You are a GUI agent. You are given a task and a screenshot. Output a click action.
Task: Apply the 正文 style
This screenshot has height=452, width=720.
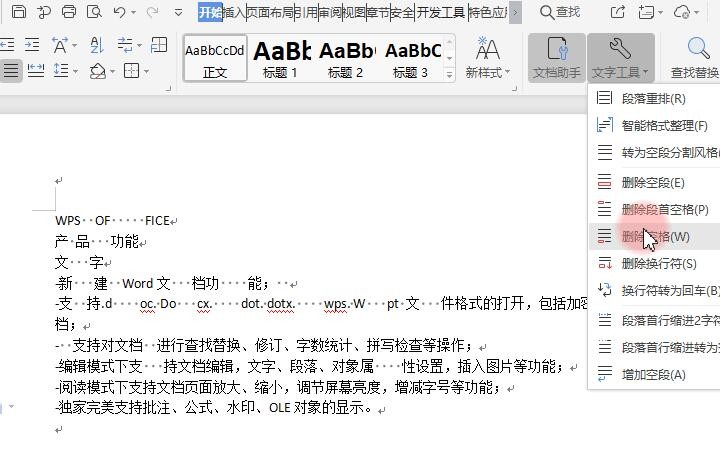pos(215,58)
